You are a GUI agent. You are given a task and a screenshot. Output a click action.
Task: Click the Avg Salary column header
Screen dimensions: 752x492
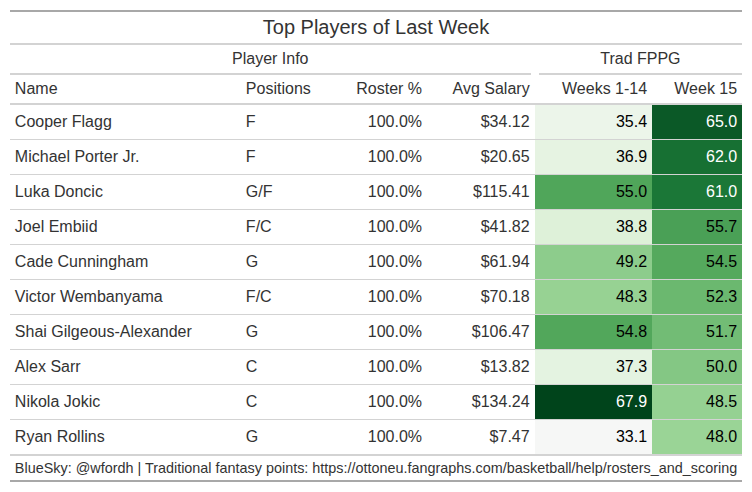(x=490, y=89)
